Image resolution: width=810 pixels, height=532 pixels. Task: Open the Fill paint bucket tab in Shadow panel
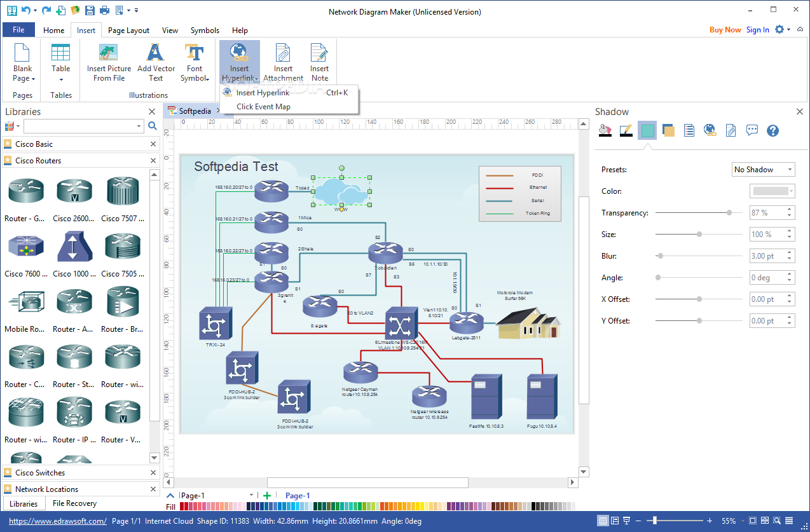pos(605,130)
